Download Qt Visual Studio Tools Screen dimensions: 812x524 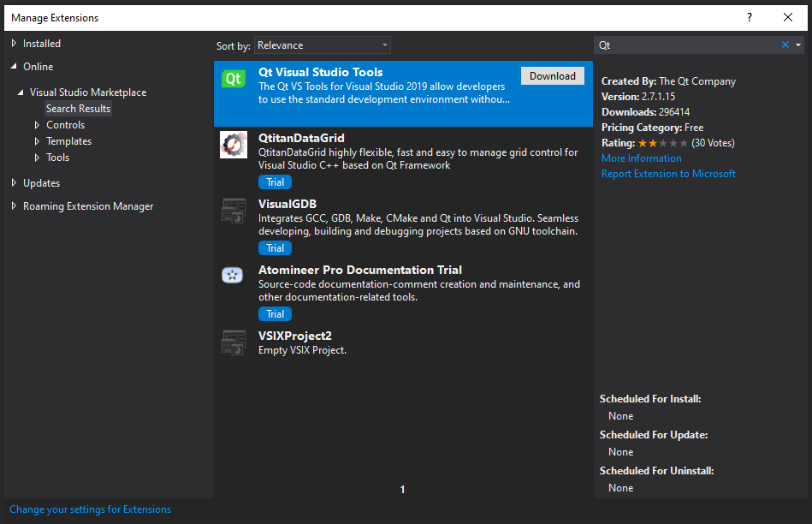click(553, 75)
